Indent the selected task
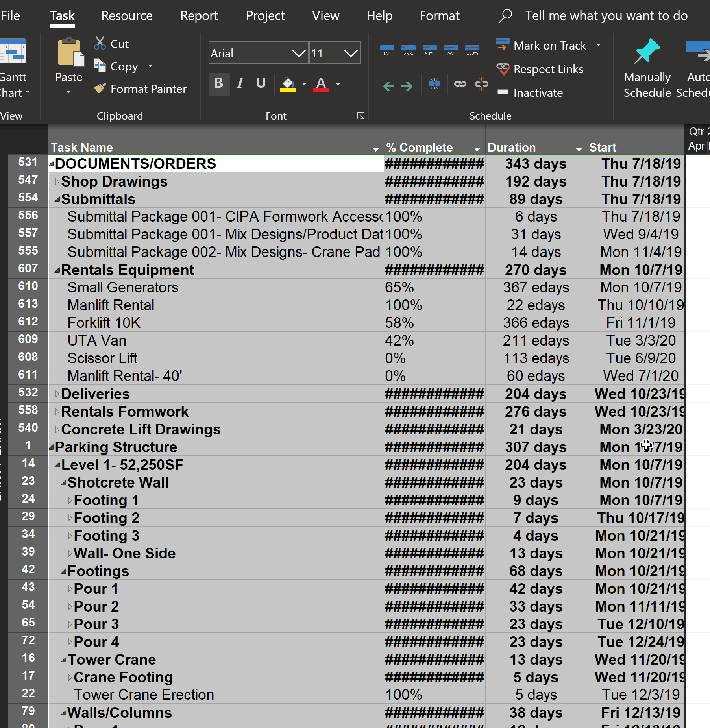710x728 pixels. pos(409,83)
